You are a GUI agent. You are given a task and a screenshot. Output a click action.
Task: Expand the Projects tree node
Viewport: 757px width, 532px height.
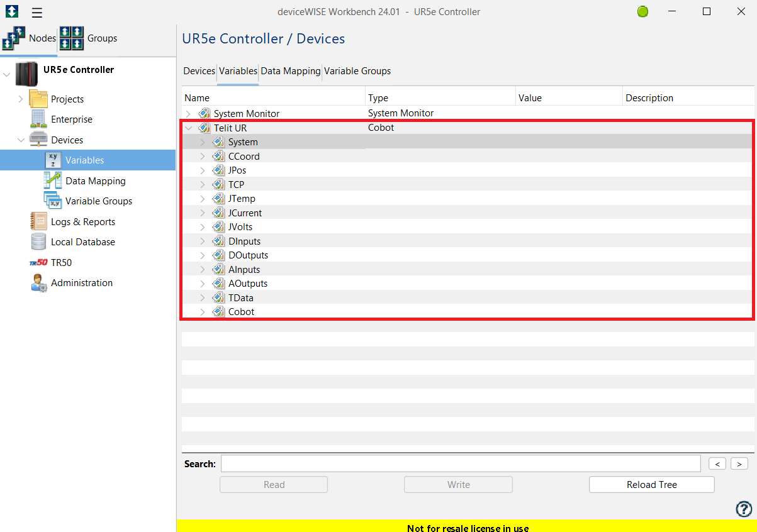[21, 99]
